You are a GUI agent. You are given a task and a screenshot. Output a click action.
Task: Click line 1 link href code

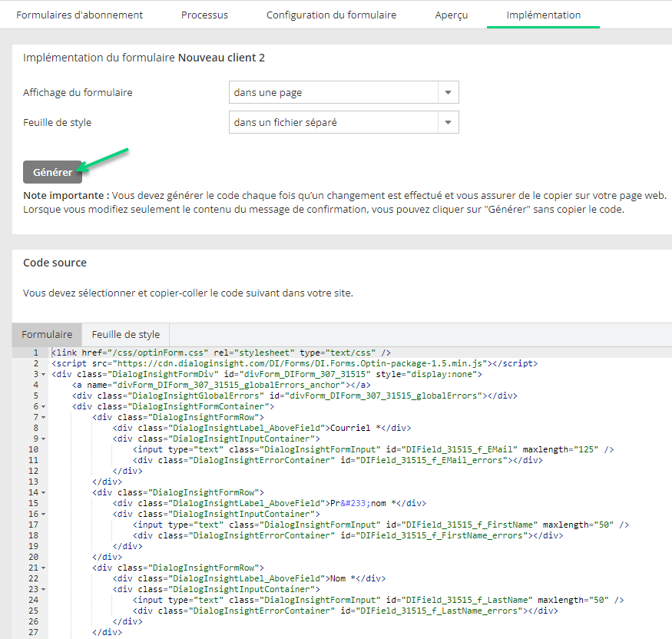[x=221, y=353]
